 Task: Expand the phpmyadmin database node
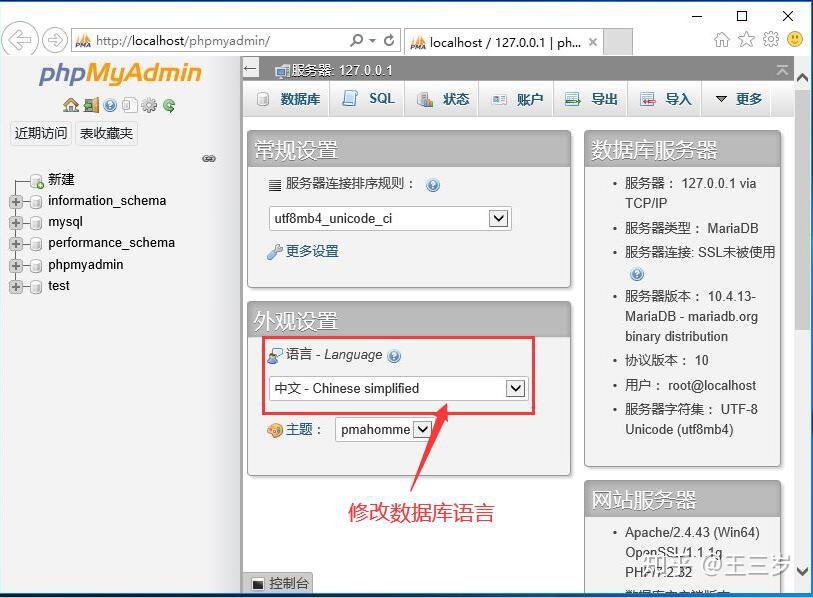coord(16,266)
